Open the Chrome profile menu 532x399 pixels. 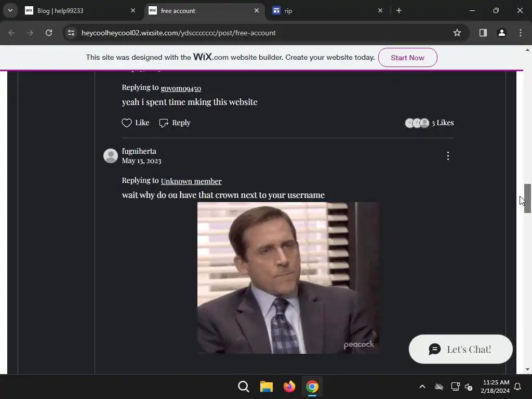point(502,33)
